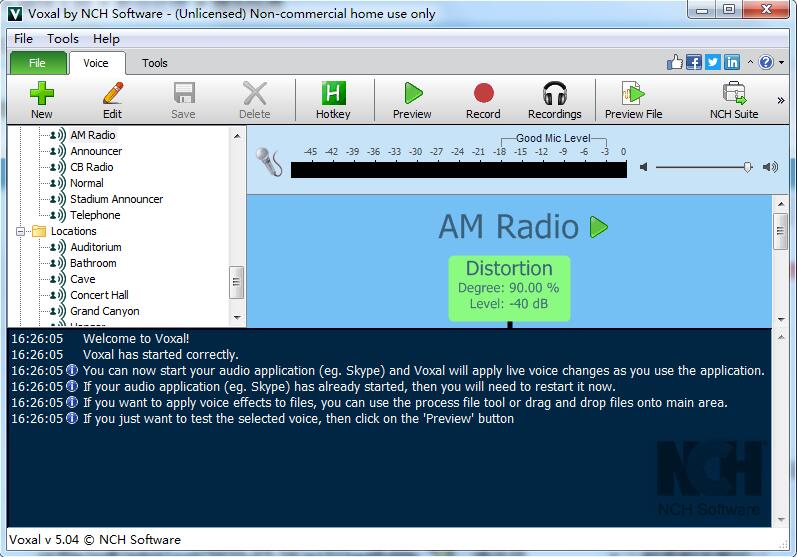The image size is (797, 557).
Task: Select the Concert Hall voice
Action: point(99,295)
